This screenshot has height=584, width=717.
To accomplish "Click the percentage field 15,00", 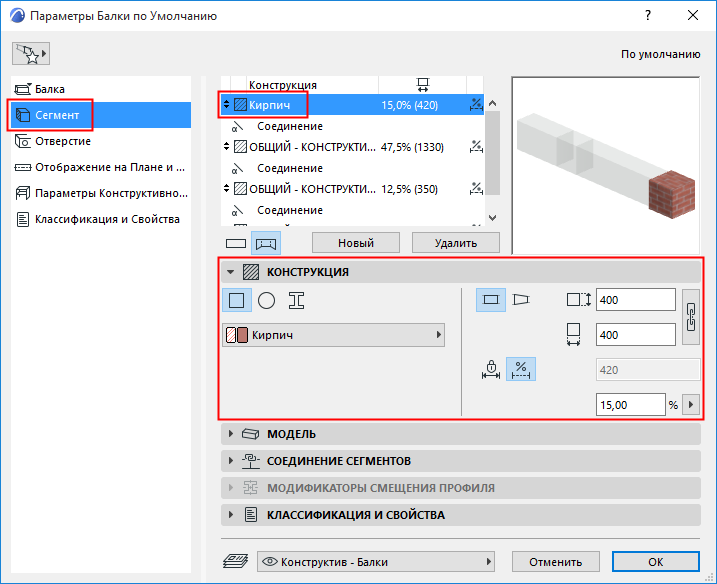I will click(x=630, y=405).
